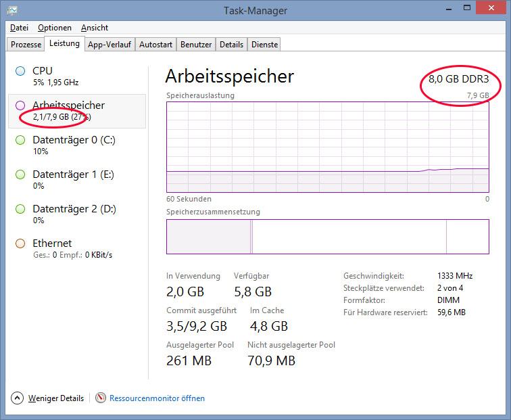Click the Task-Manager title bar icon

point(11,10)
